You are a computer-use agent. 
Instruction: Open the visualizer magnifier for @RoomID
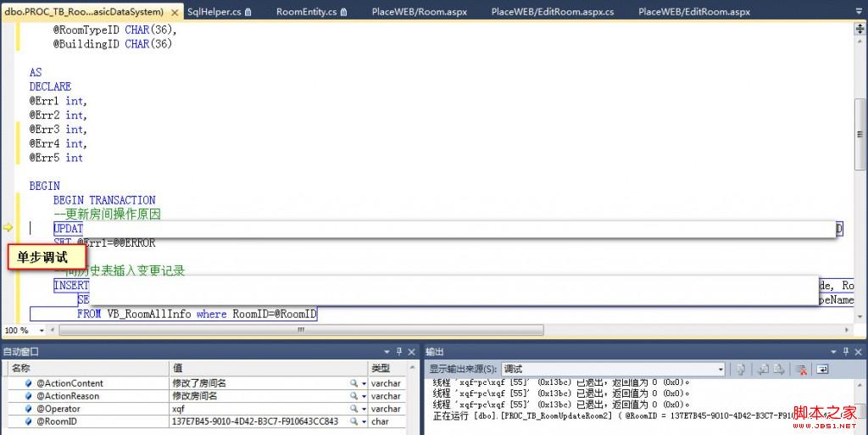pyautogui.click(x=353, y=421)
